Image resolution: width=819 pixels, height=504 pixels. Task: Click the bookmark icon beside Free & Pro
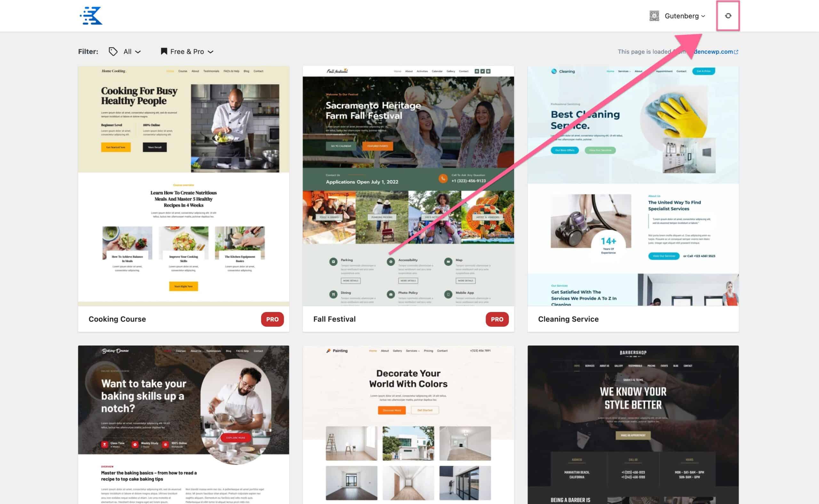click(164, 51)
